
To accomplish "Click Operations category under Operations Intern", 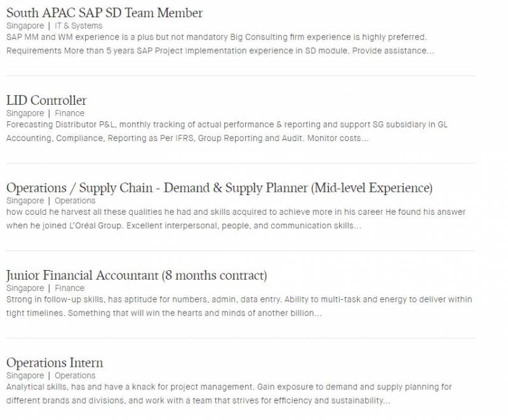I will point(75,376).
